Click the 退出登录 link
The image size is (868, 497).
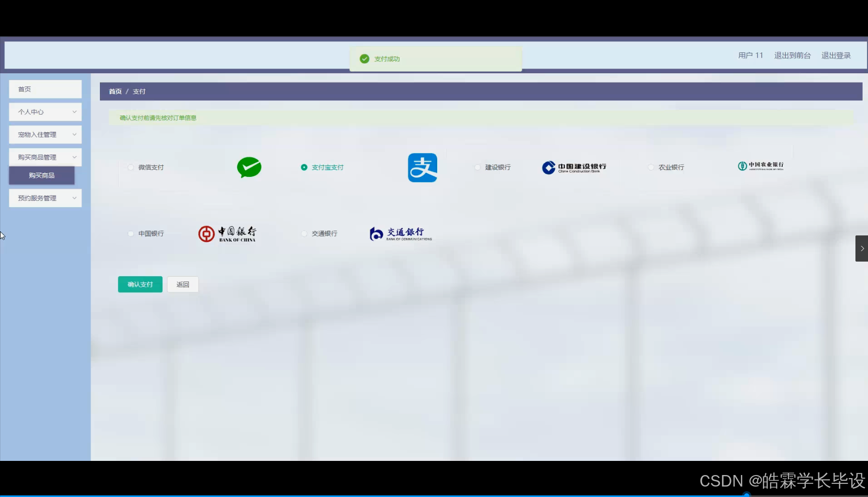[x=836, y=55]
